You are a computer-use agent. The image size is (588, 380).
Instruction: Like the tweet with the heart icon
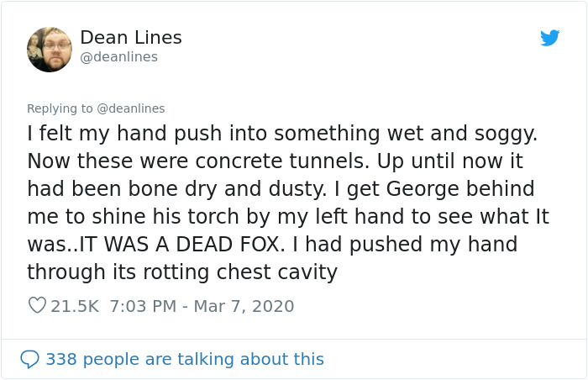[37, 306]
